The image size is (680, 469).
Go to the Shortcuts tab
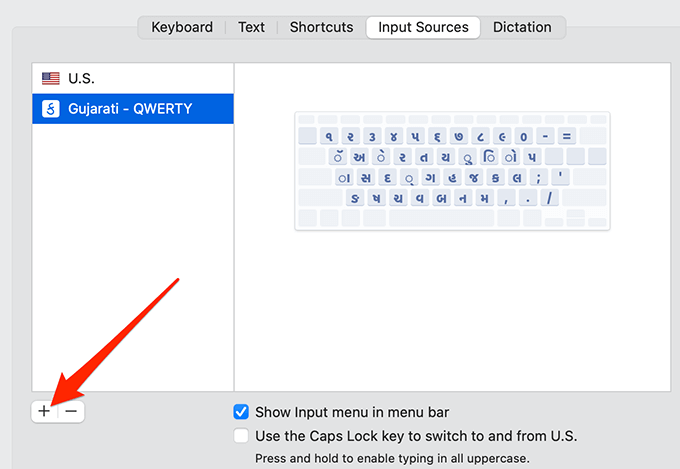(321, 27)
